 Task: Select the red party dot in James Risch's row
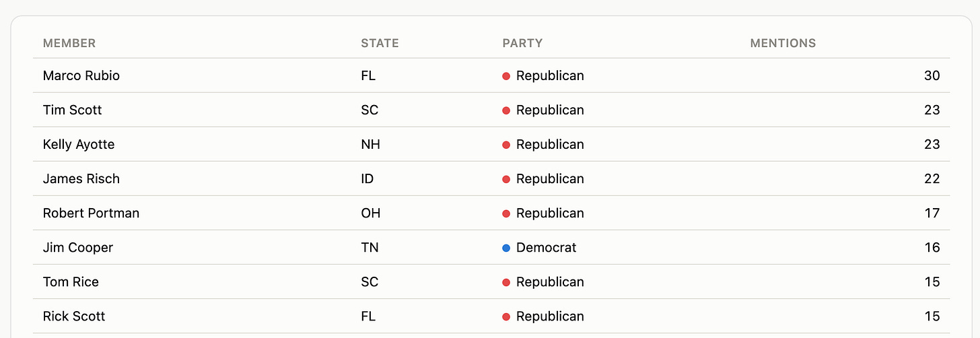click(x=506, y=179)
